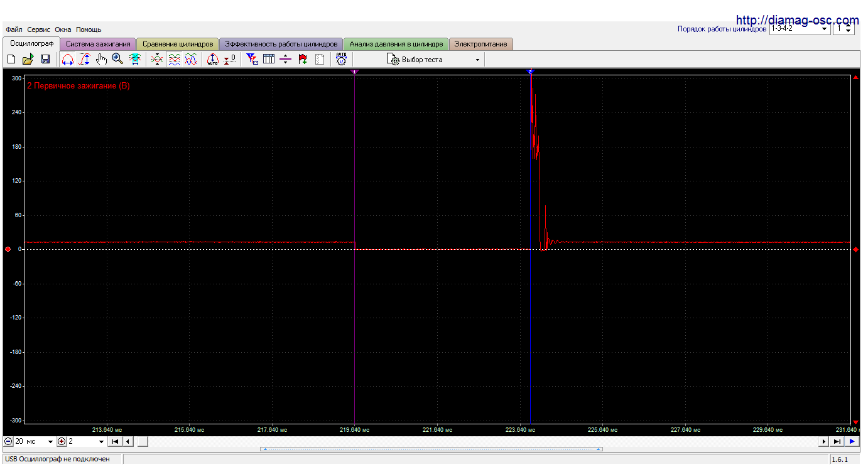
Task: Switch to Анализ давления в цилиндре tab
Action: [x=396, y=44]
